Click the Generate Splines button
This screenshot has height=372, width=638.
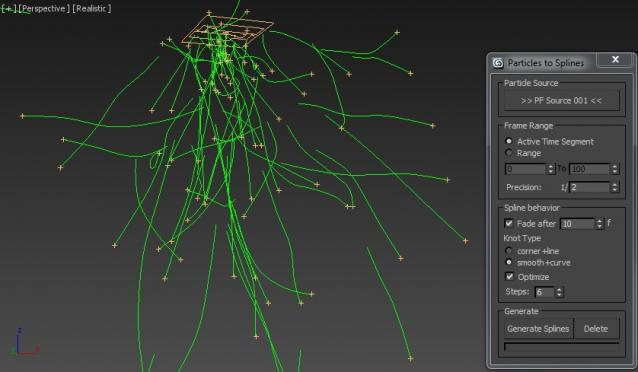[x=538, y=328]
